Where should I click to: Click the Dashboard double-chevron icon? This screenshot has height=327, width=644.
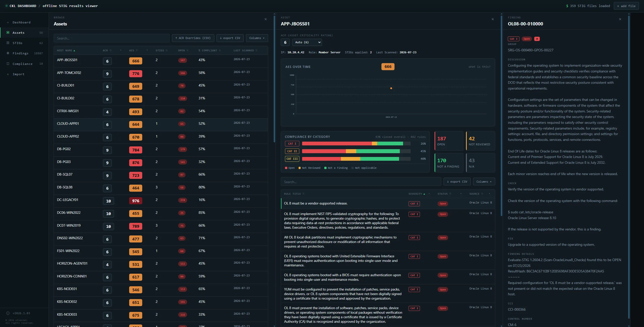pos(8,22)
